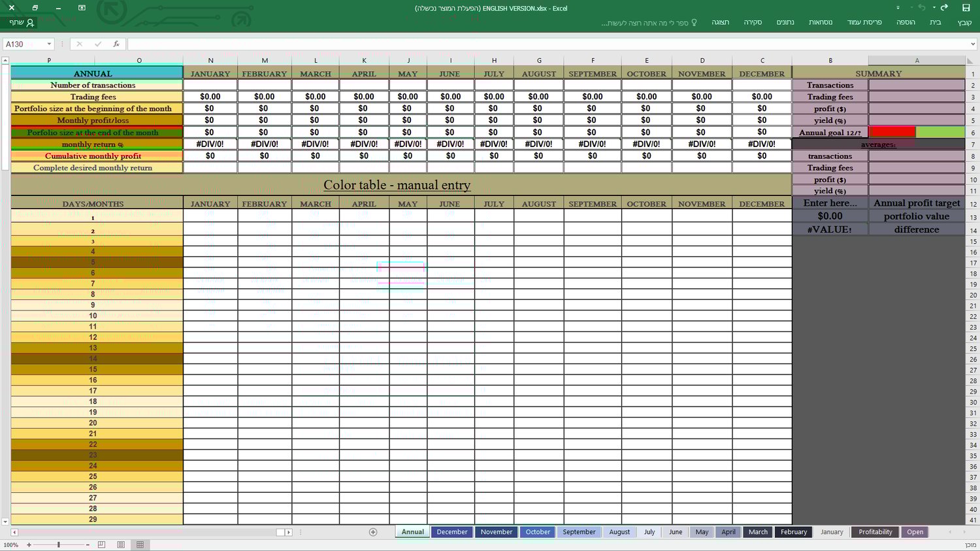The image size is (980, 551).
Task: Click the inner sheet tab scroll arrow
Action: click(x=951, y=532)
